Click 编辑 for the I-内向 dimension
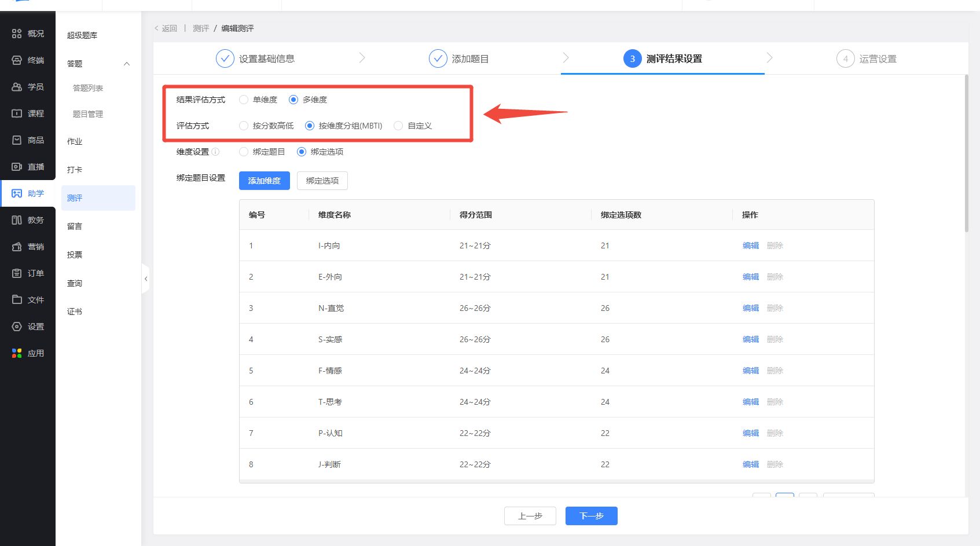This screenshot has width=980, height=546. click(x=750, y=245)
